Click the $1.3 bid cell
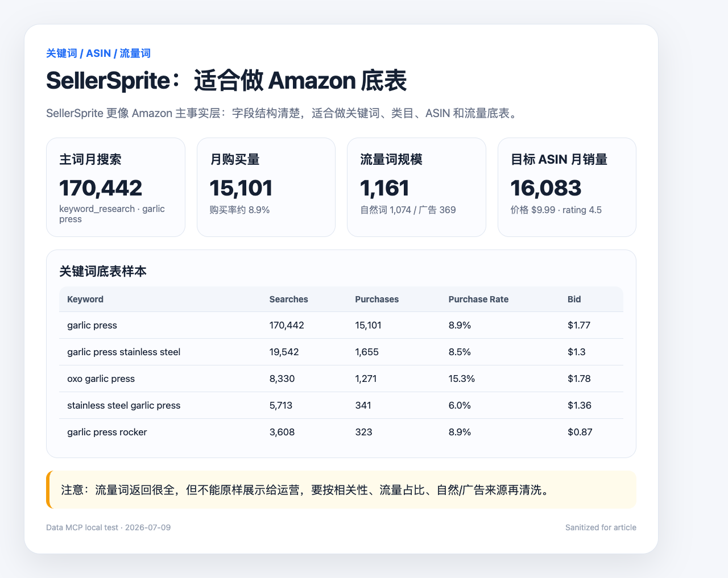The width and height of the screenshot is (728, 578). pos(577,352)
